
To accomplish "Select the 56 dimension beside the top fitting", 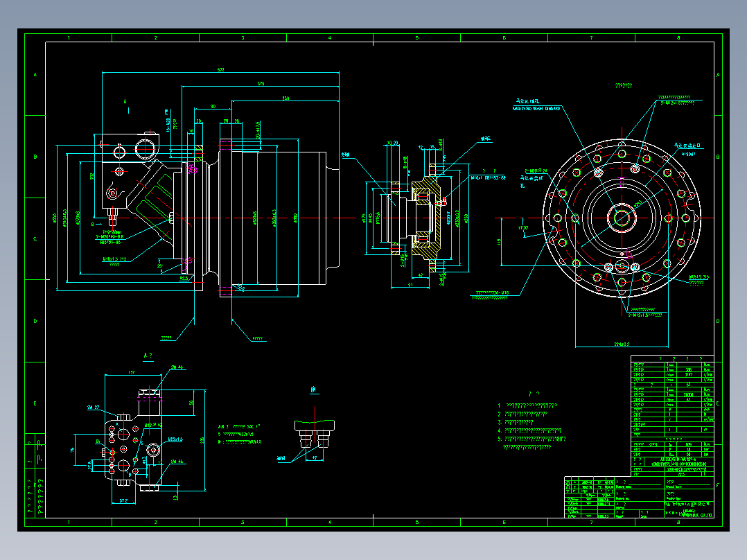I will tap(191, 403).
